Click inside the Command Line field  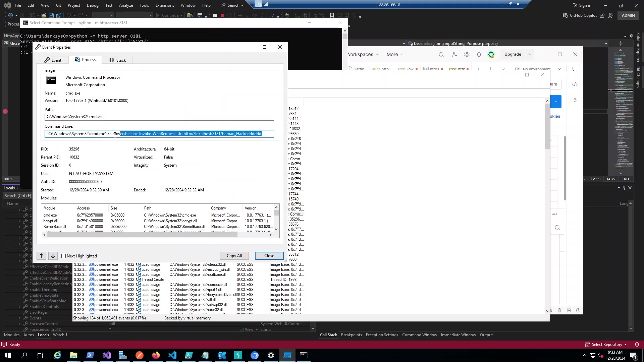159,134
